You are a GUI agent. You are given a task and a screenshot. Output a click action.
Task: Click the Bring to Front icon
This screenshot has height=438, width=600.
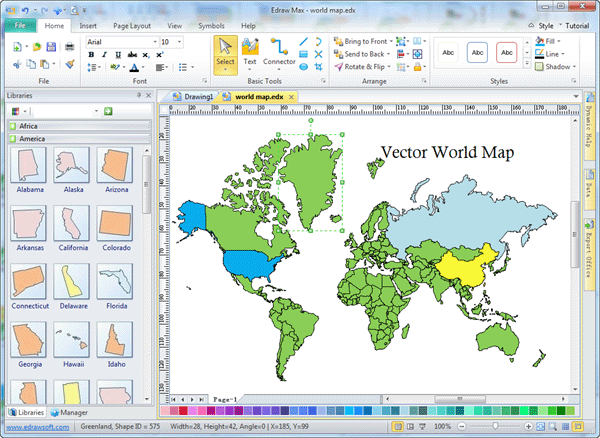coord(337,42)
